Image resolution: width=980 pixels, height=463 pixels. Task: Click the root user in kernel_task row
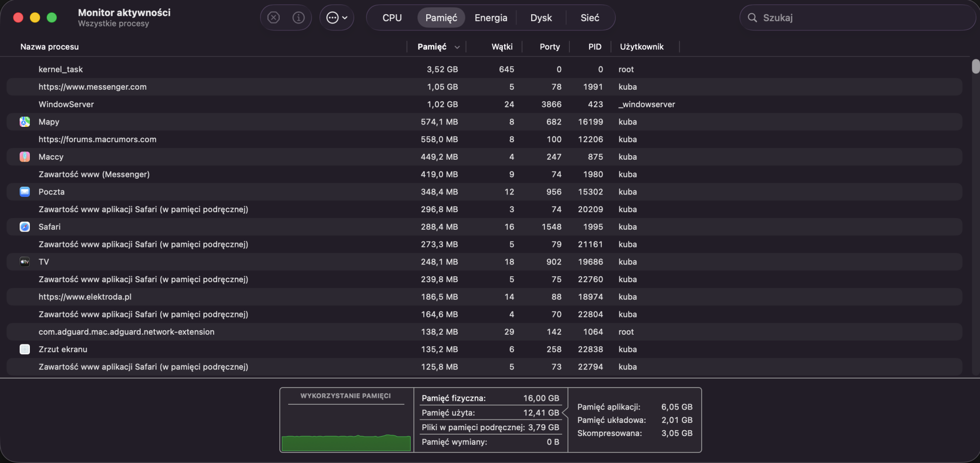point(626,70)
